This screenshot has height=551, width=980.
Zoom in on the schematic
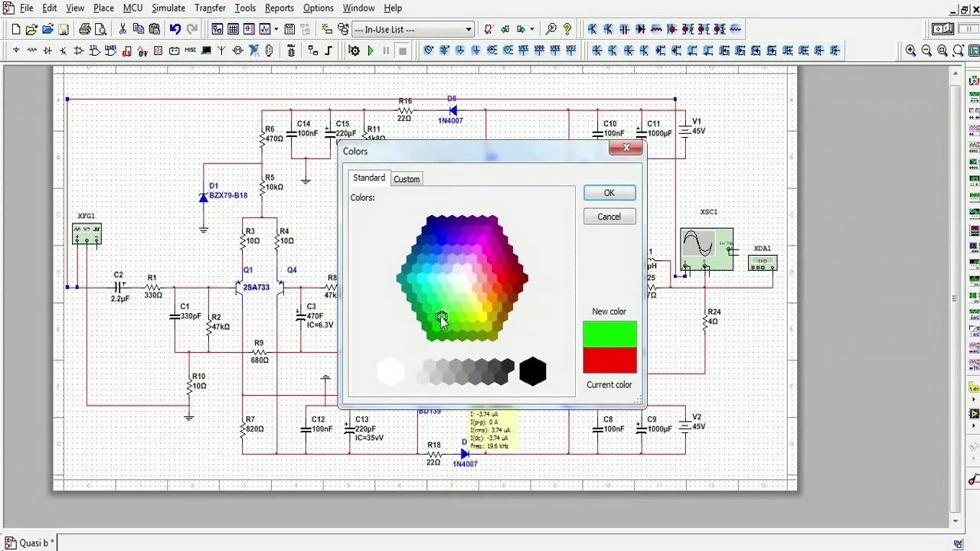tap(910, 51)
